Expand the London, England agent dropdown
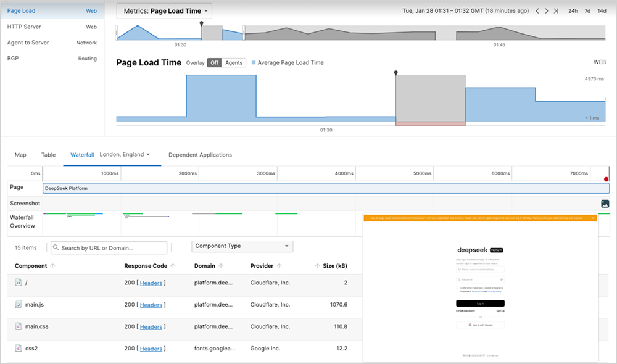 pyautogui.click(x=125, y=155)
